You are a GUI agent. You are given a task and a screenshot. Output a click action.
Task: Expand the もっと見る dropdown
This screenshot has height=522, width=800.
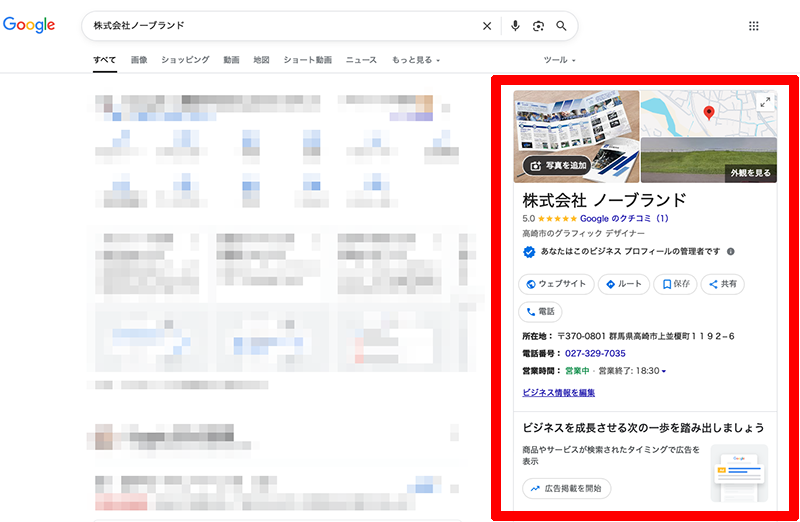pos(416,60)
